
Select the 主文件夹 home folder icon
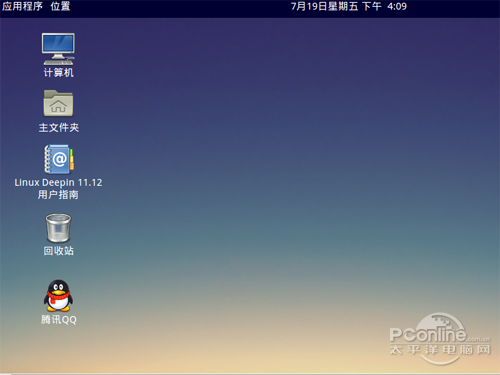point(58,103)
